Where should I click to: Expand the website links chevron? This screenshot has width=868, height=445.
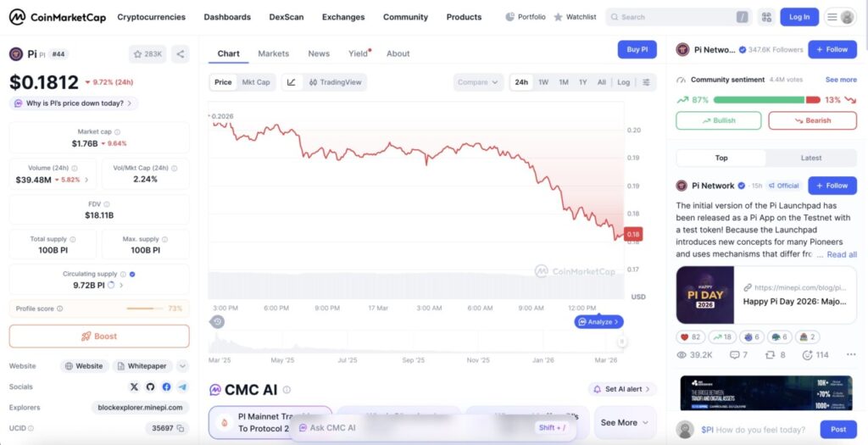[182, 366]
